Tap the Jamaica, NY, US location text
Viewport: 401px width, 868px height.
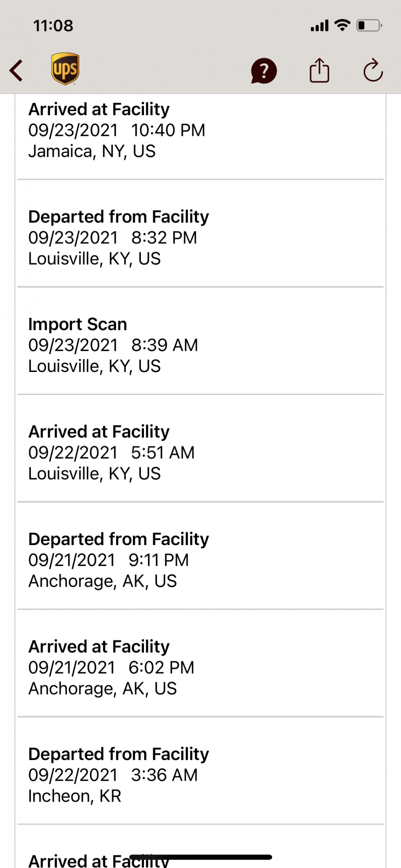coord(92,151)
